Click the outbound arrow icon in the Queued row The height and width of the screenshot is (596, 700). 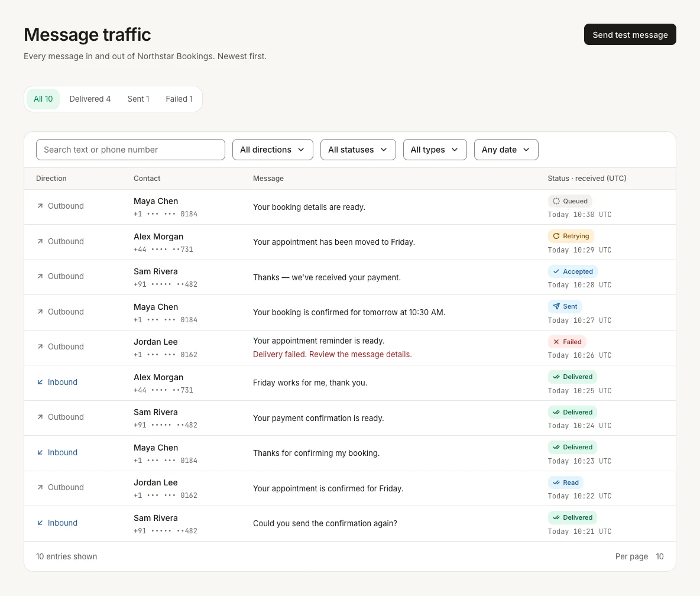click(x=40, y=206)
